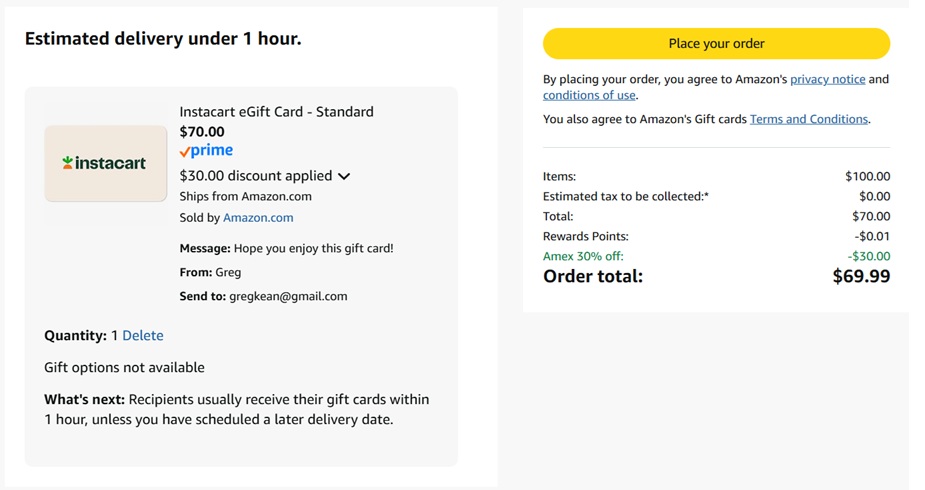Screen dimensions: 925x490
Task: Delete the Instacart gift card item
Action: pyautogui.click(x=143, y=336)
